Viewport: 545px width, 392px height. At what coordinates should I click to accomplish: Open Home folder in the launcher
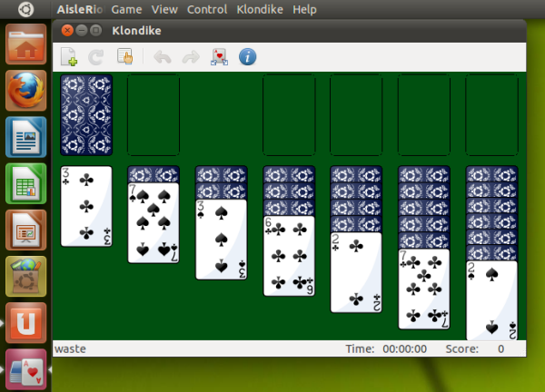tap(26, 44)
